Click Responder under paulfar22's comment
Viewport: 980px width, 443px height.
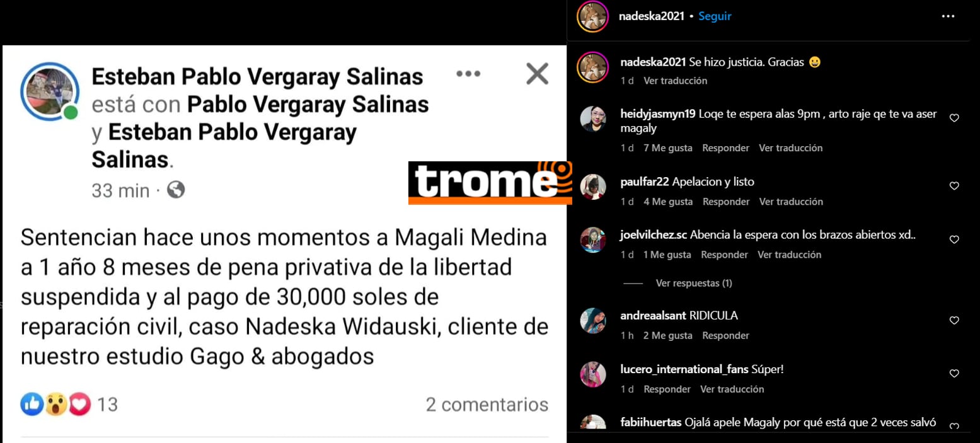(726, 202)
